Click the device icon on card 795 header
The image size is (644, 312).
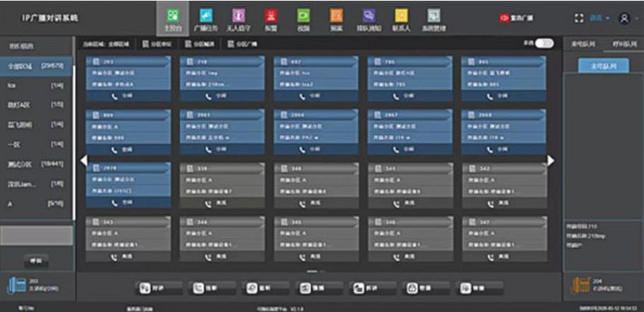pyautogui.click(x=378, y=61)
